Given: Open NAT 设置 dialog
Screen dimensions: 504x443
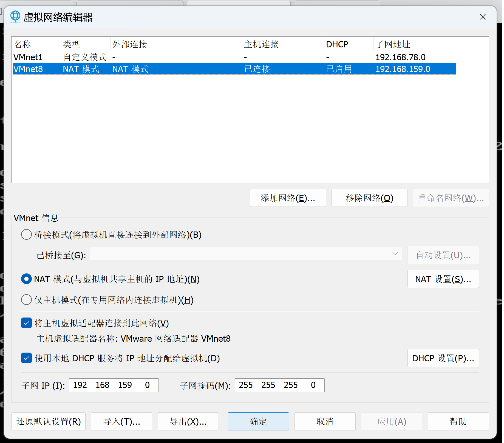Looking at the screenshot, I should pyautogui.click(x=443, y=279).
